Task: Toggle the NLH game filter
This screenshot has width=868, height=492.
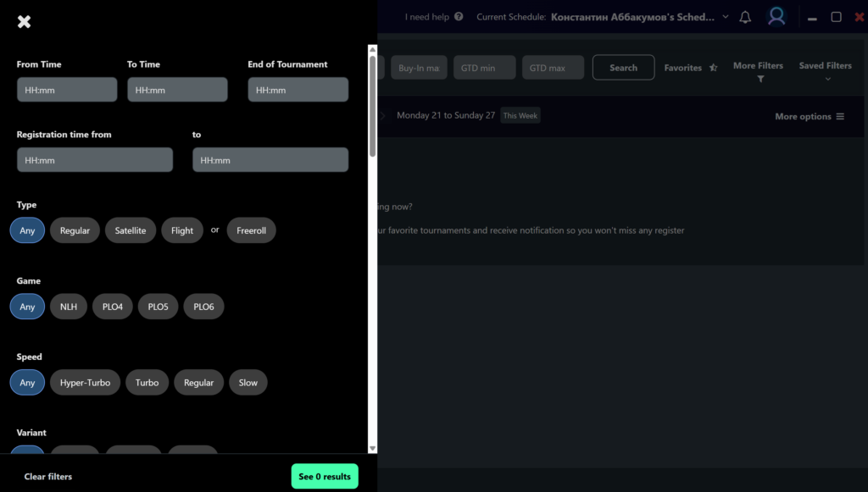Action: [x=69, y=307]
